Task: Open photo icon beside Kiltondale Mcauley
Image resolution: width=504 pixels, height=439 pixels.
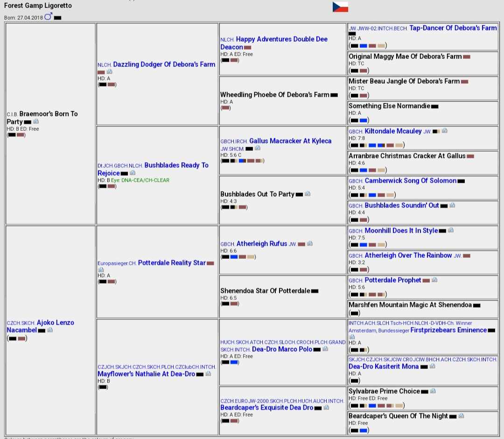Action: [x=445, y=131]
